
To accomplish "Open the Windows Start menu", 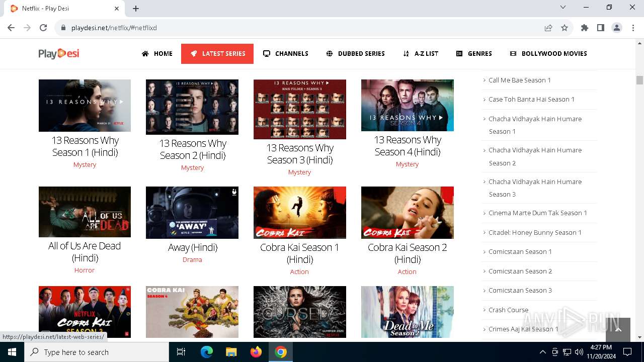I will [x=12, y=352].
